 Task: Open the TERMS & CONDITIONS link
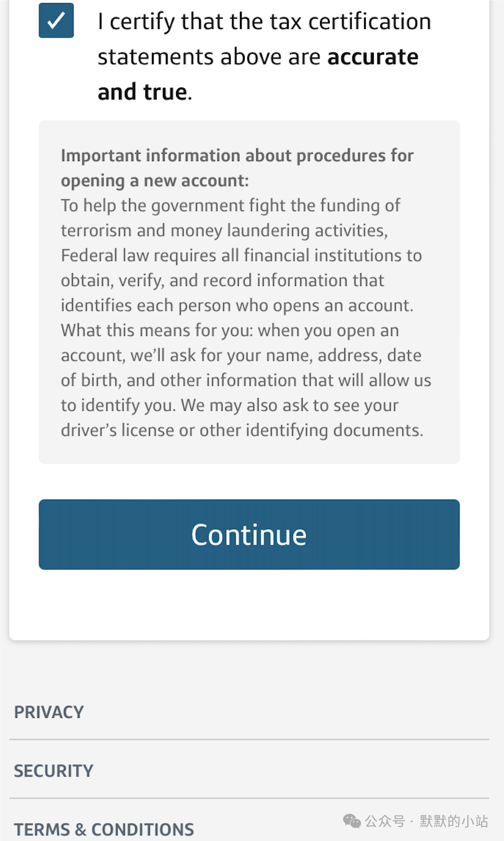point(104,830)
